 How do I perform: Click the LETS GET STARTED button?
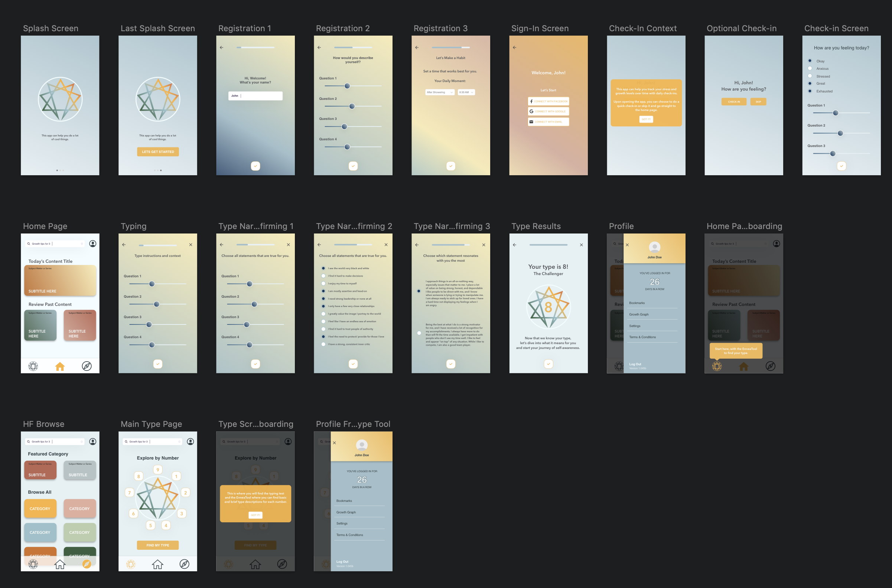pos(158,152)
